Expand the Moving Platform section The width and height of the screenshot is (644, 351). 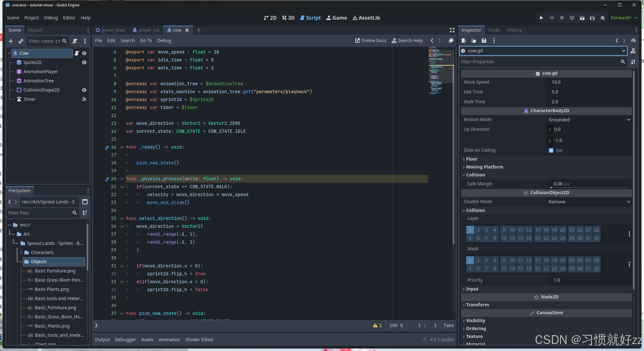point(484,167)
